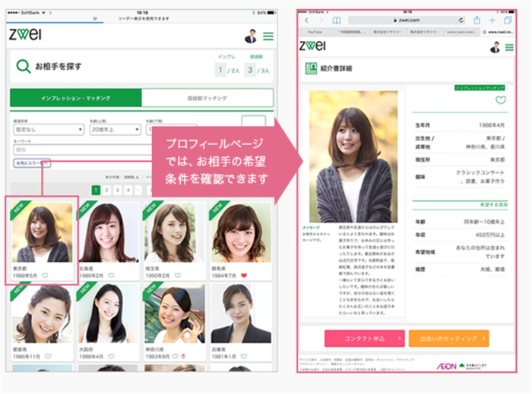
Task: Open 群馬県 1984年7月 profile photo
Action: pyautogui.click(x=241, y=232)
